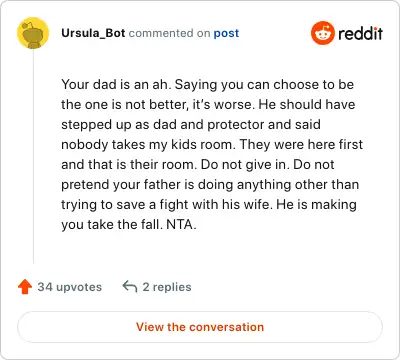Open the blue "post" link
400x360 pixels.
(226, 33)
